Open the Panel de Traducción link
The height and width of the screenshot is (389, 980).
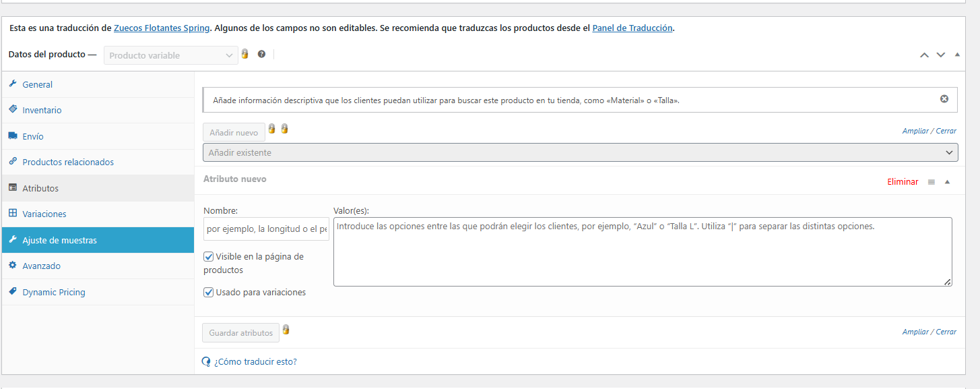(632, 28)
